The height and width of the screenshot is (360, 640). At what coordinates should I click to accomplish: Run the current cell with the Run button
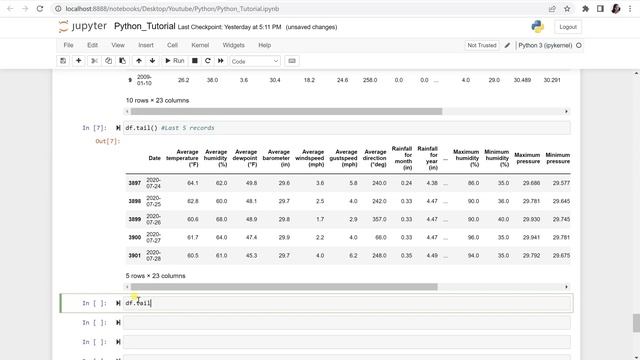[x=174, y=61]
